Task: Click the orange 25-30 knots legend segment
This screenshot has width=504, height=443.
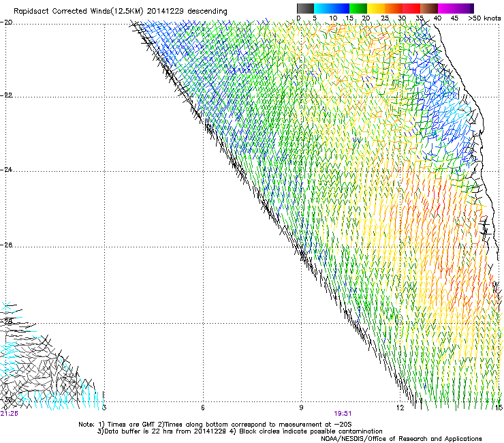Action: point(394,8)
